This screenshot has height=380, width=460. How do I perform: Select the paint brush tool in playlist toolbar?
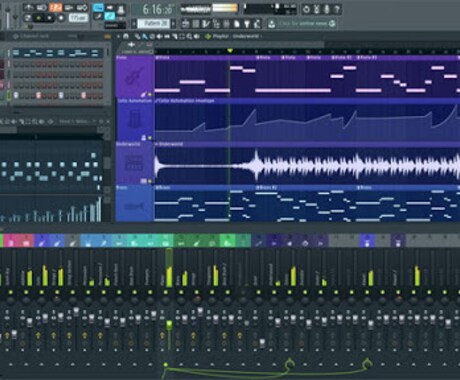(145, 36)
